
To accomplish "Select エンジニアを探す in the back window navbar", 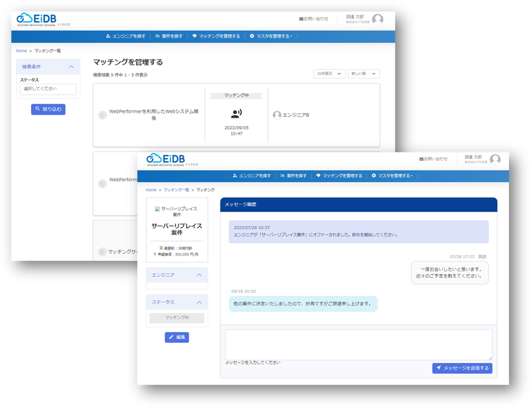I will [125, 36].
